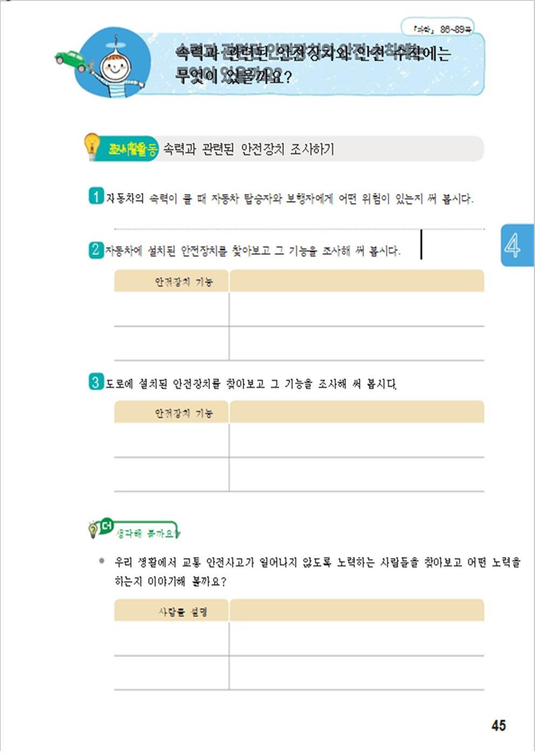Screen dimensions: 535x756
Task: Click the green toy car illustration
Action: pos(71,60)
